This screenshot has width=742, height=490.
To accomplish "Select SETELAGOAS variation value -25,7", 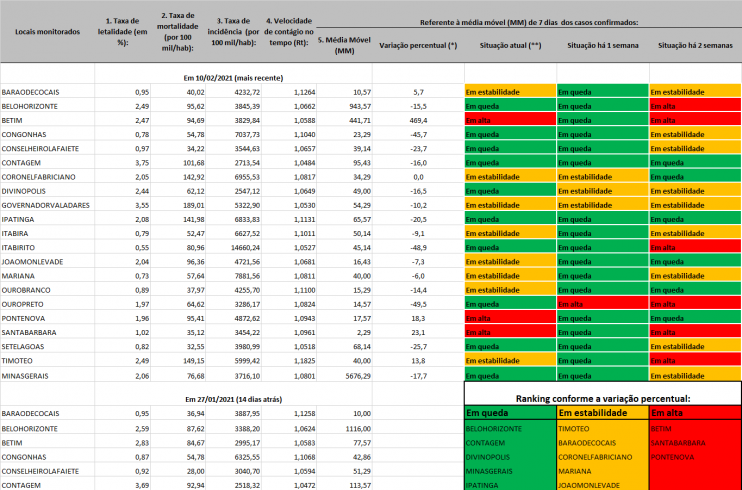I will (418, 347).
